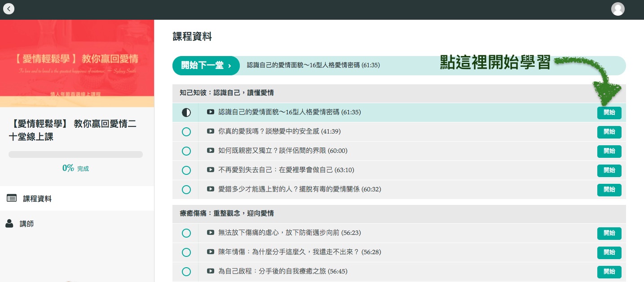Toggle half-filled progress circle for 認識自己的愛情面貌
Screen dimensions: 644x282
coord(186,113)
